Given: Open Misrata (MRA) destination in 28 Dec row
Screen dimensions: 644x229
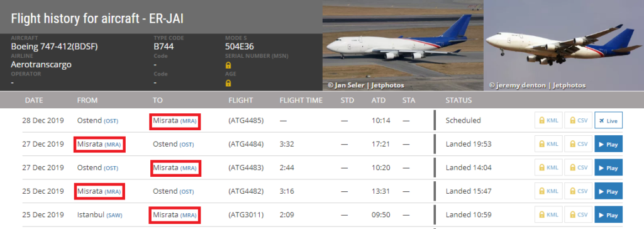Looking at the screenshot, I should (175, 120).
